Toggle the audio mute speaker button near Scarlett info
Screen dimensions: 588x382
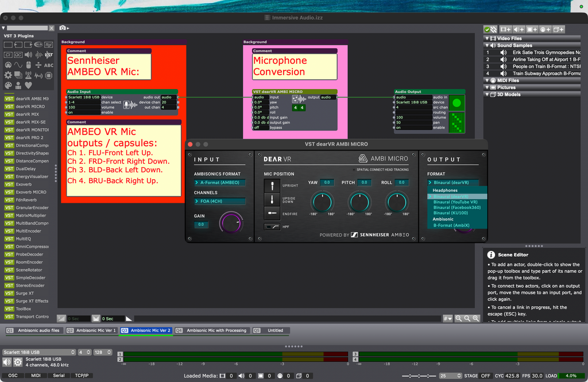pyautogui.click(x=7, y=362)
